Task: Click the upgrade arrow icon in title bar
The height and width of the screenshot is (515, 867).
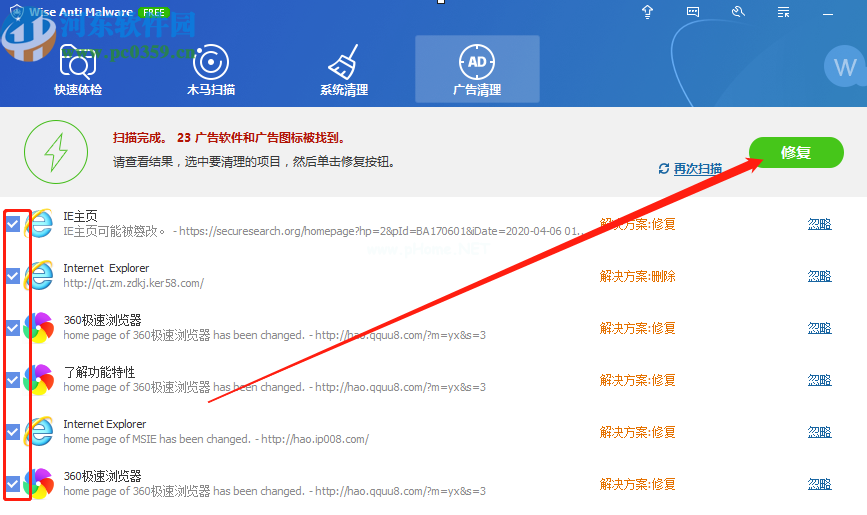Action: [648, 12]
